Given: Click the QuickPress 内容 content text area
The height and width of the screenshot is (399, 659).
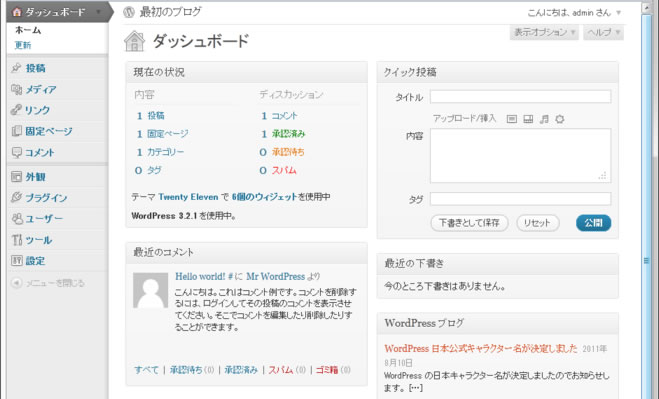Looking at the screenshot, I should click(x=520, y=156).
